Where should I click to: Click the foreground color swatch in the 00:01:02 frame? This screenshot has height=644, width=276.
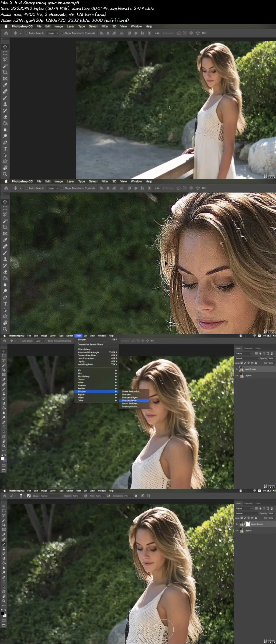pos(2,459)
